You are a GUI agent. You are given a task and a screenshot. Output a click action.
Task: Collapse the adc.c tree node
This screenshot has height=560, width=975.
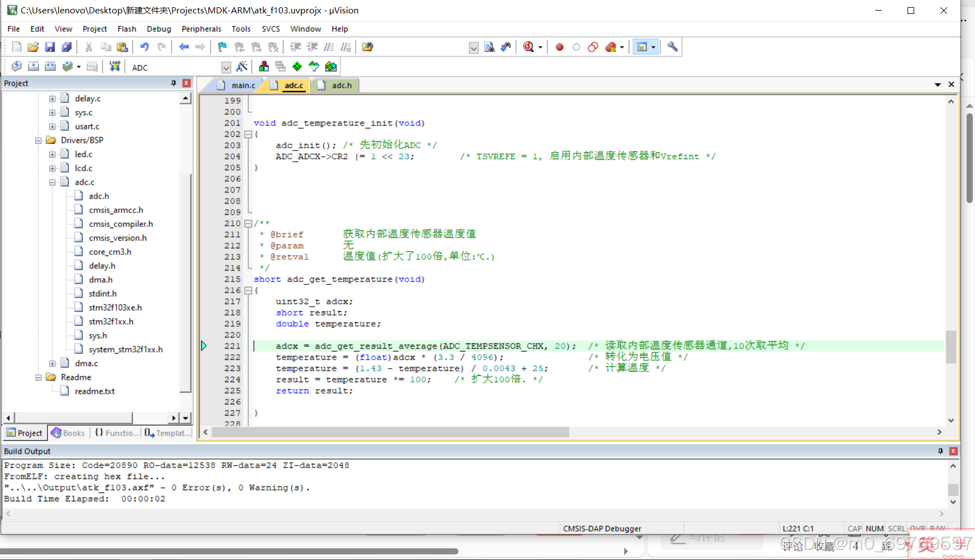click(x=52, y=182)
